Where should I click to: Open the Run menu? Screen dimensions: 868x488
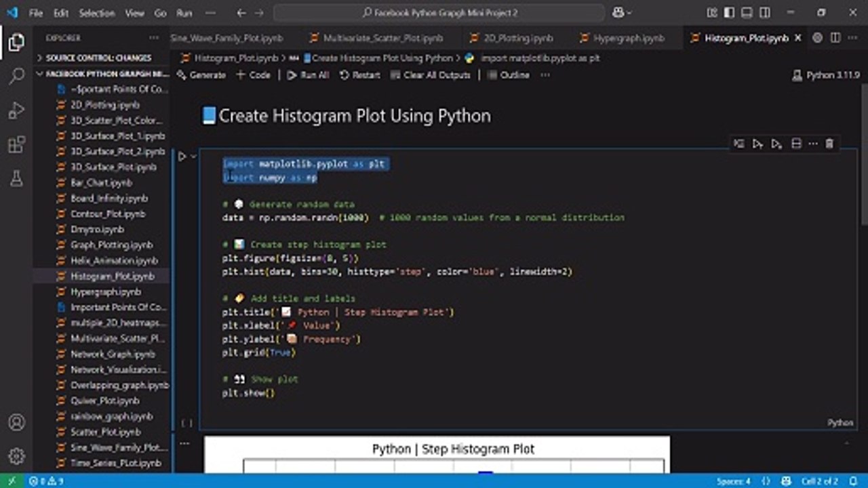184,13
